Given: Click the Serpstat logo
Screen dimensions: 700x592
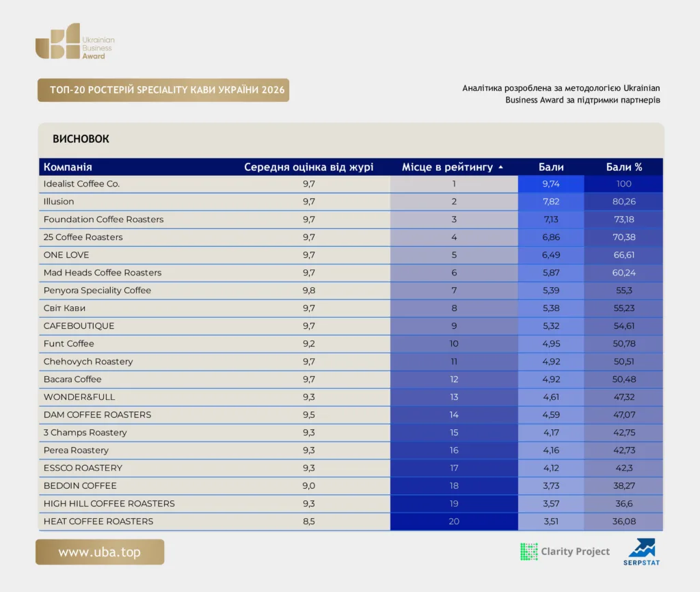Looking at the screenshot, I should pos(641,552).
